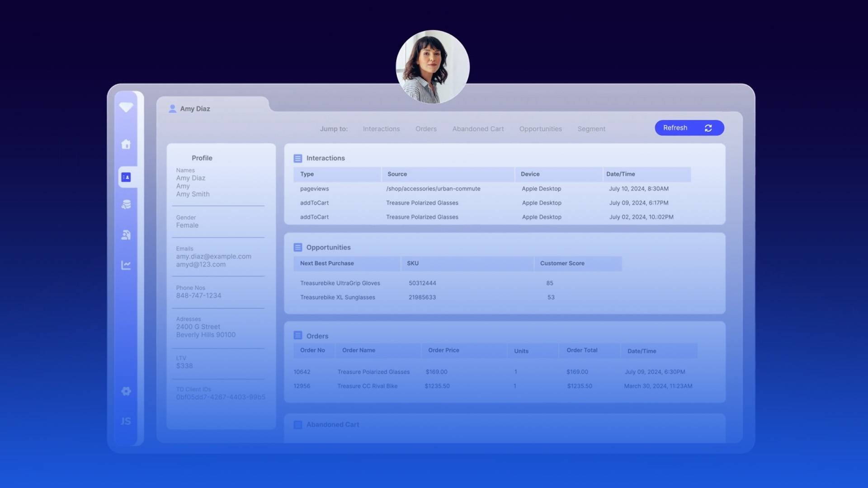Jump to Abandoned Cart section
This screenshot has height=488, width=868.
[x=478, y=129]
